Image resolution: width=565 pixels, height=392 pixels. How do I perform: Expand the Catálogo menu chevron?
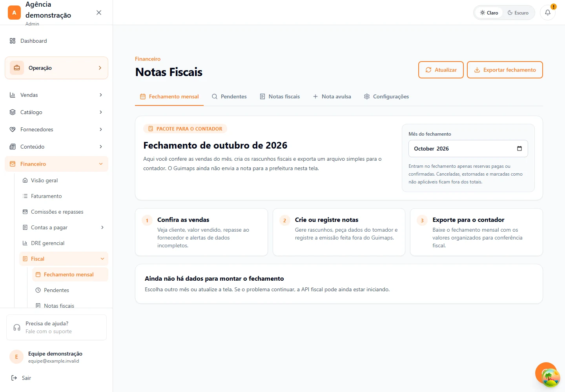tap(101, 112)
